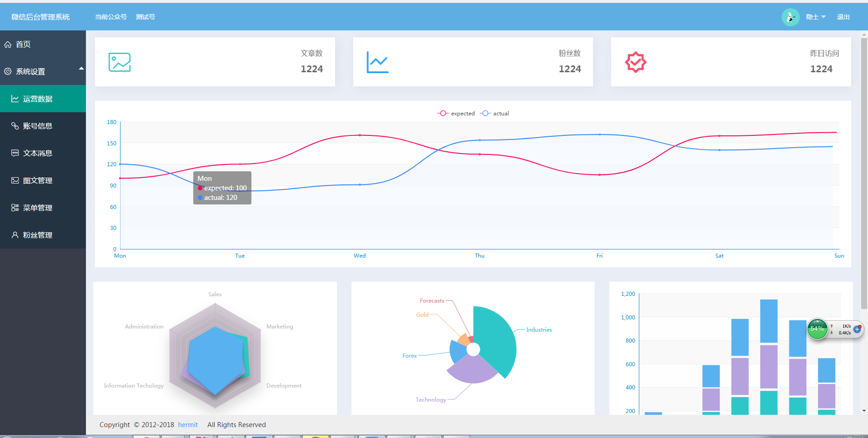Click the down arrow of page scrollbar
This screenshot has width=868, height=438.
tap(864, 411)
